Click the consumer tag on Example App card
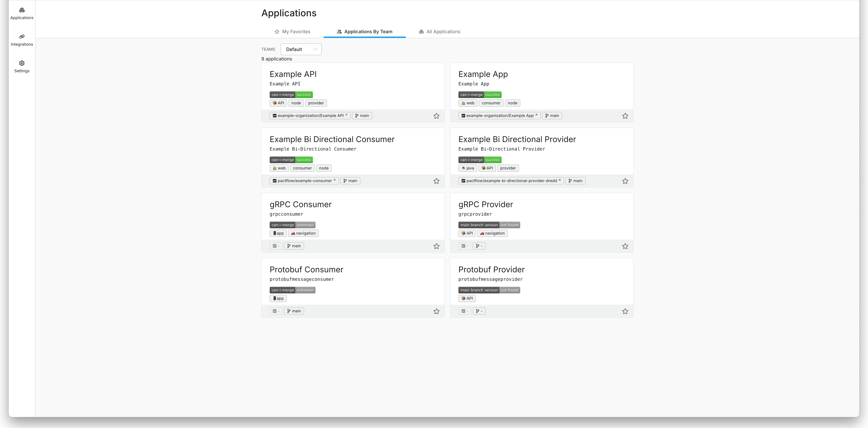This screenshot has width=868, height=428. pos(491,103)
